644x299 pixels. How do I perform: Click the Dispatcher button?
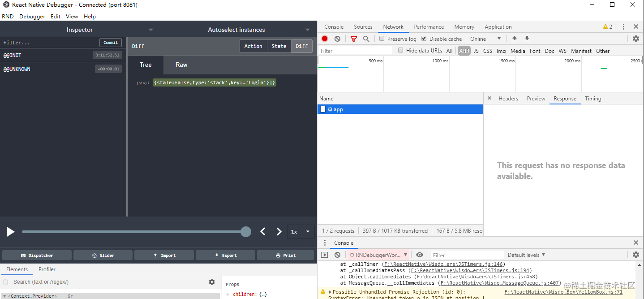[36, 255]
